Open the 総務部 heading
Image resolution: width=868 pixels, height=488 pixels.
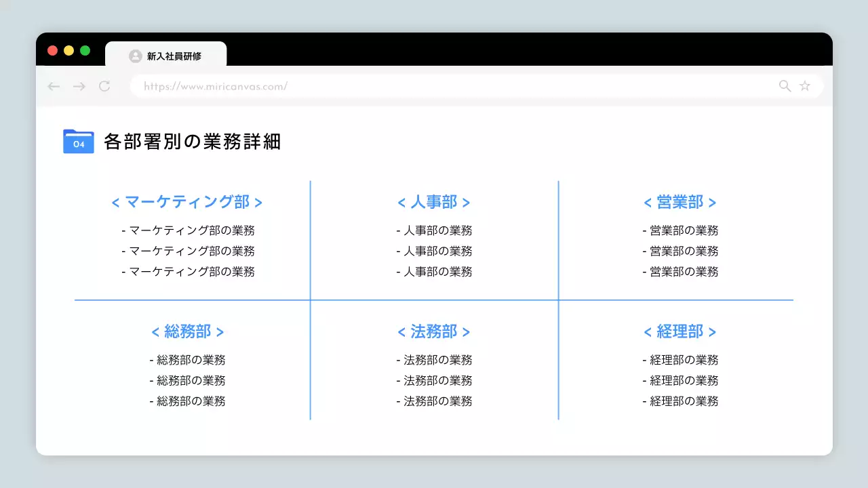[x=188, y=331]
